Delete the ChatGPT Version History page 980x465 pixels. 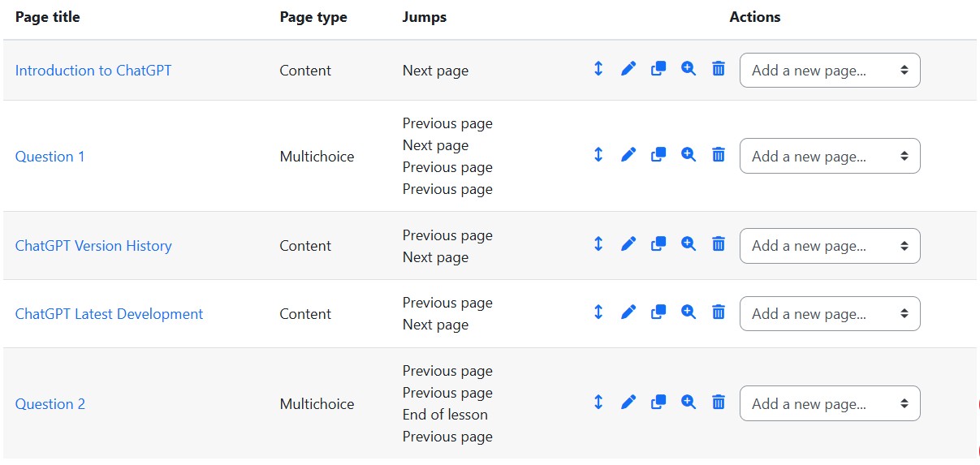(x=719, y=244)
